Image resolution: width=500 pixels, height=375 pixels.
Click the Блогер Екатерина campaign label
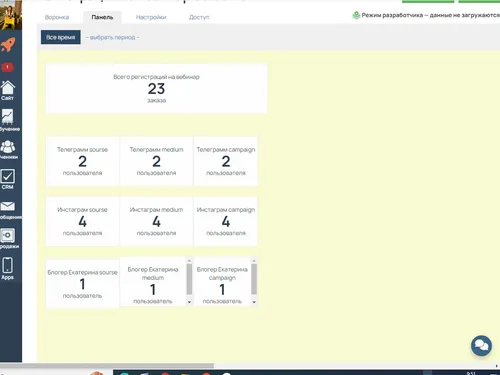tap(222, 273)
